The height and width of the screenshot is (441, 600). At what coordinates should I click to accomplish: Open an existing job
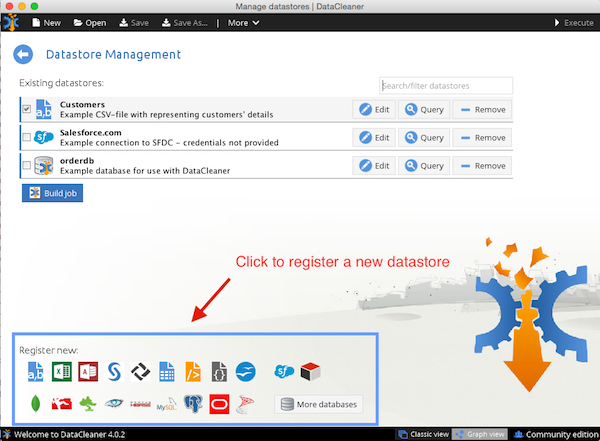[x=90, y=23]
